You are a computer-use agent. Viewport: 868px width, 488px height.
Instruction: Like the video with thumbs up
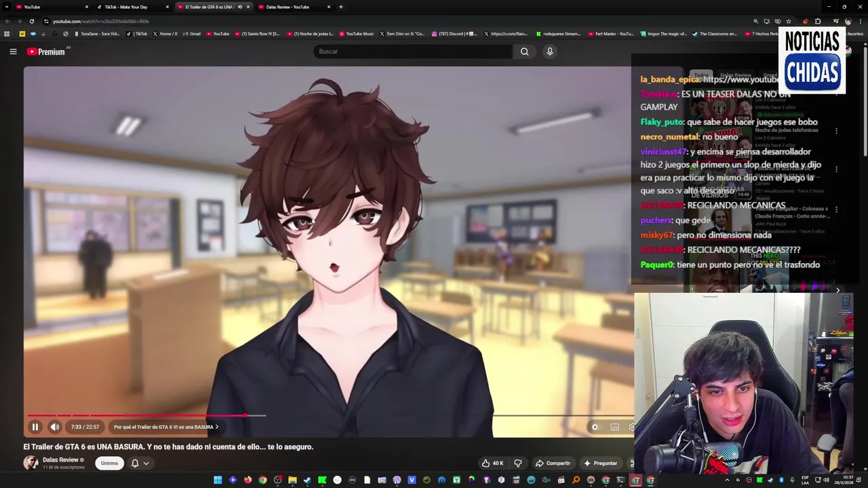(493, 463)
